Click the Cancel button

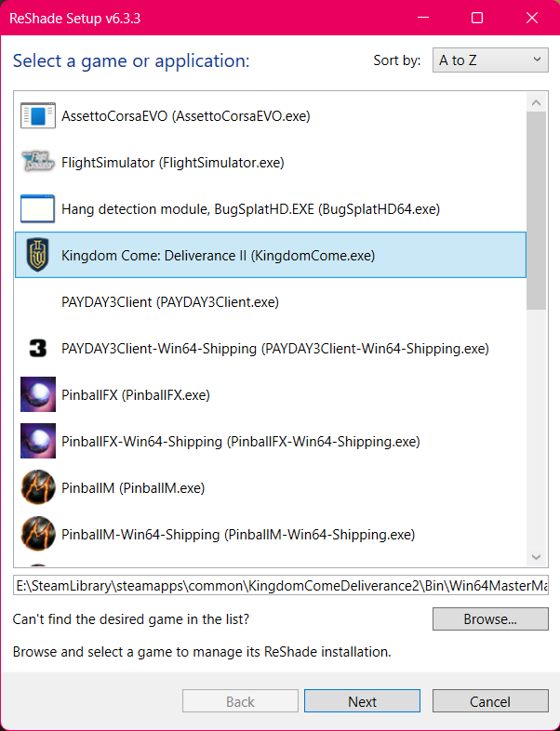pyautogui.click(x=490, y=701)
